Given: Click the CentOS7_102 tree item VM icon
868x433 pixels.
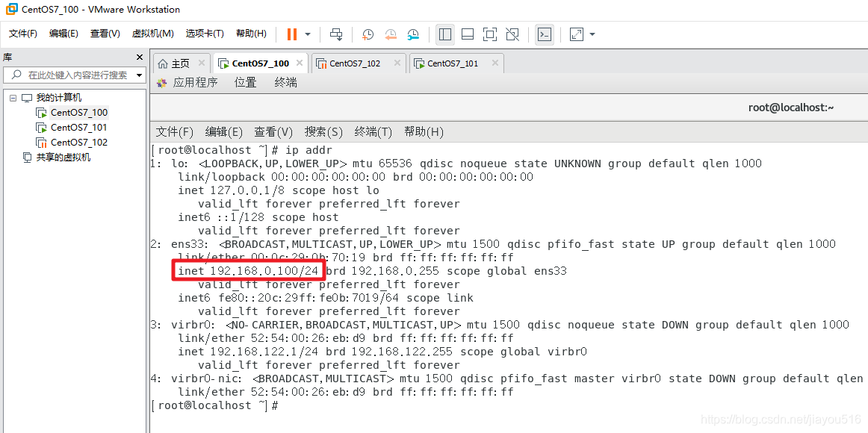Looking at the screenshot, I should coord(42,142).
